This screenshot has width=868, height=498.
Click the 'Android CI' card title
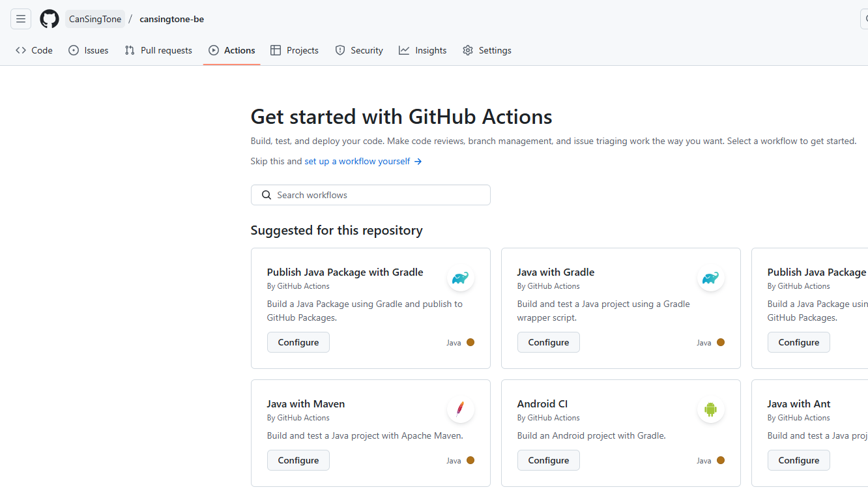[542, 403]
